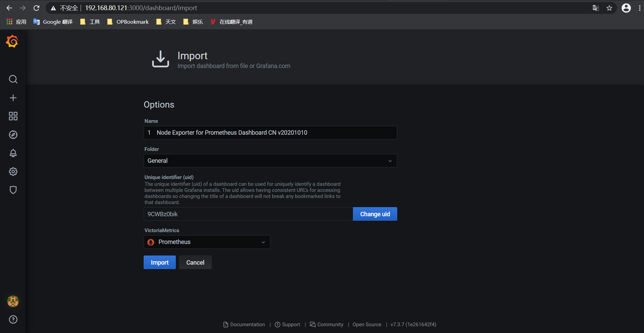Open the 工具 bookmarks folder
The height and width of the screenshot is (333, 644).
click(x=90, y=22)
